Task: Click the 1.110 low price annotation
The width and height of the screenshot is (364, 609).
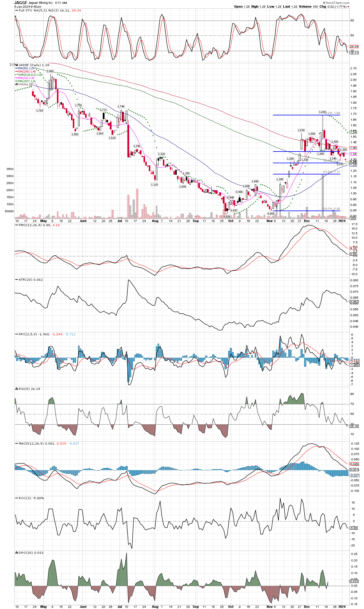Action: pos(154,184)
